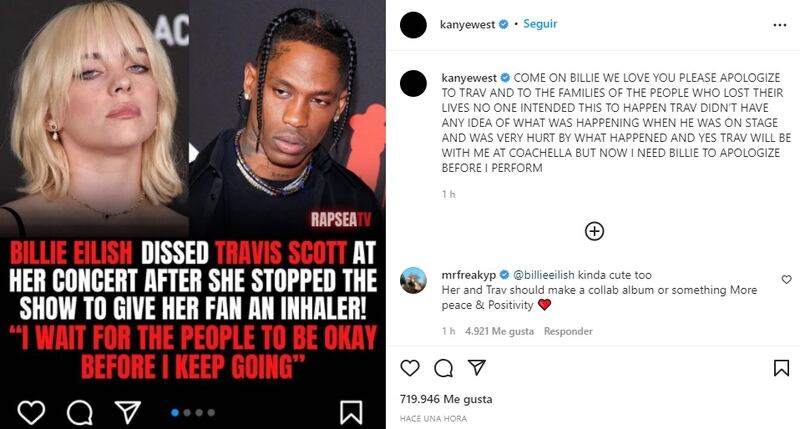Screen dimensions: 800x429
Task: Open the comment bubble icon beside the heart
Action: (443, 368)
